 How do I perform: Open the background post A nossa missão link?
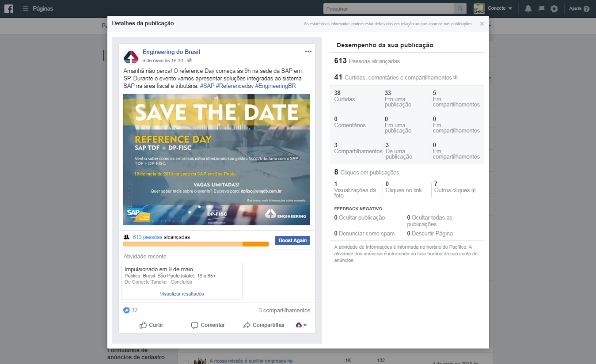point(251,360)
